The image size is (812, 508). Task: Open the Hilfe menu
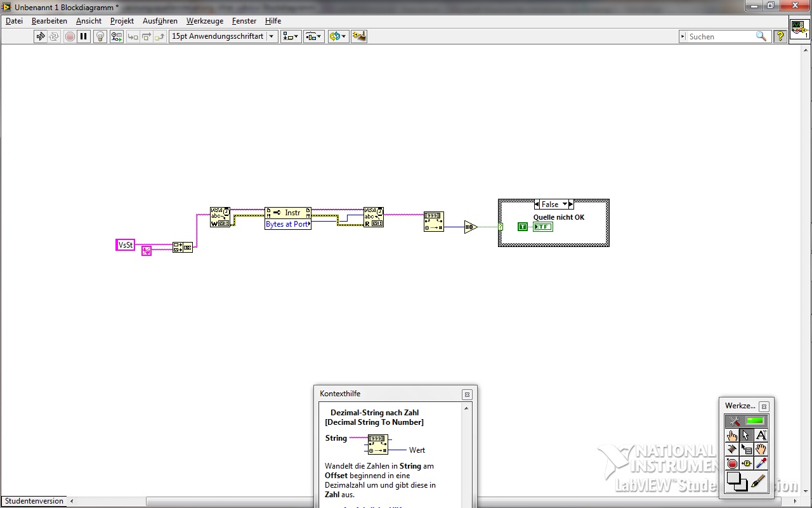click(x=273, y=21)
